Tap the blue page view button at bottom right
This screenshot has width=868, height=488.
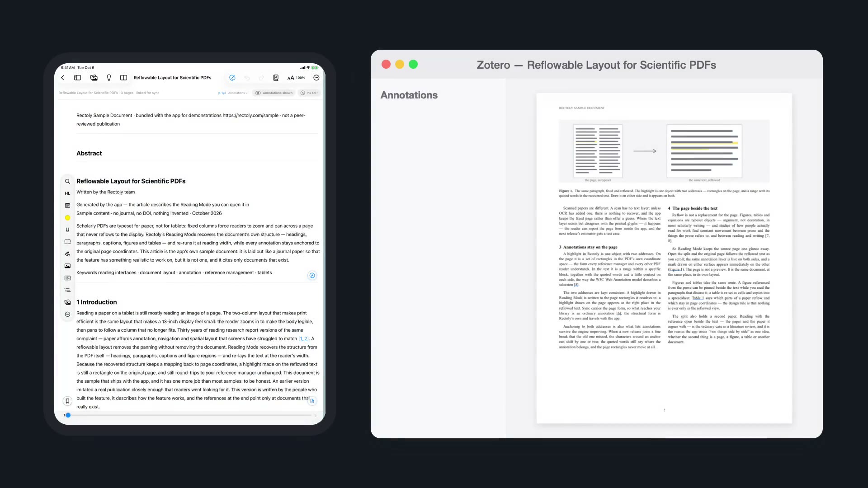pyautogui.click(x=312, y=401)
